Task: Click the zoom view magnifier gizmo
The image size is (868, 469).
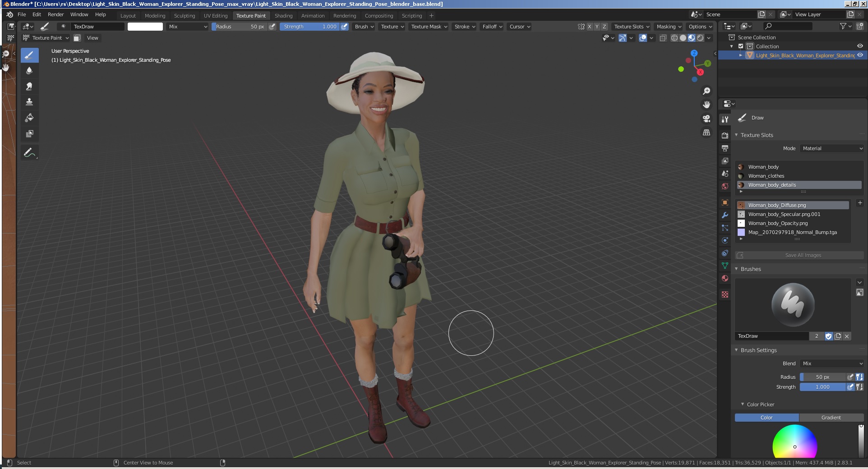Action: (706, 91)
